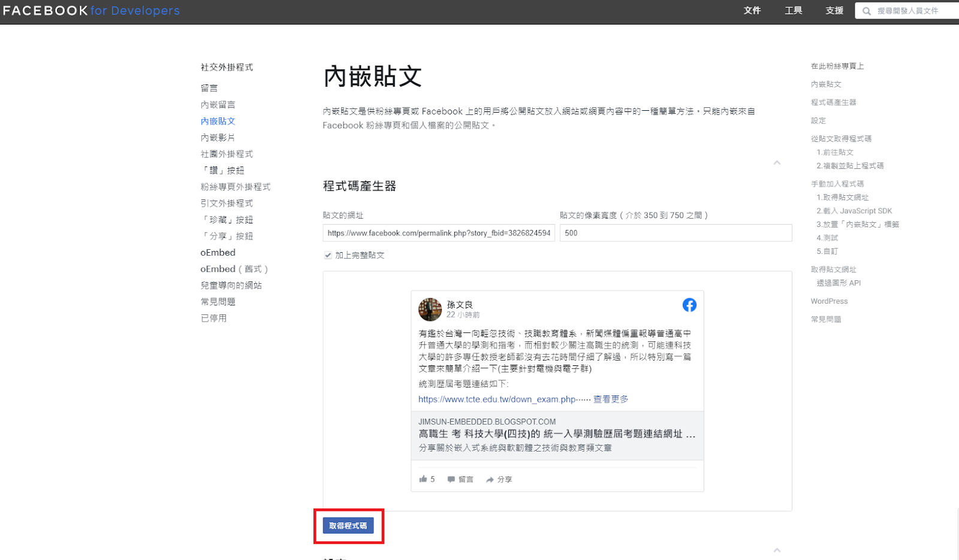Open 留言 in left sidebar

click(209, 88)
